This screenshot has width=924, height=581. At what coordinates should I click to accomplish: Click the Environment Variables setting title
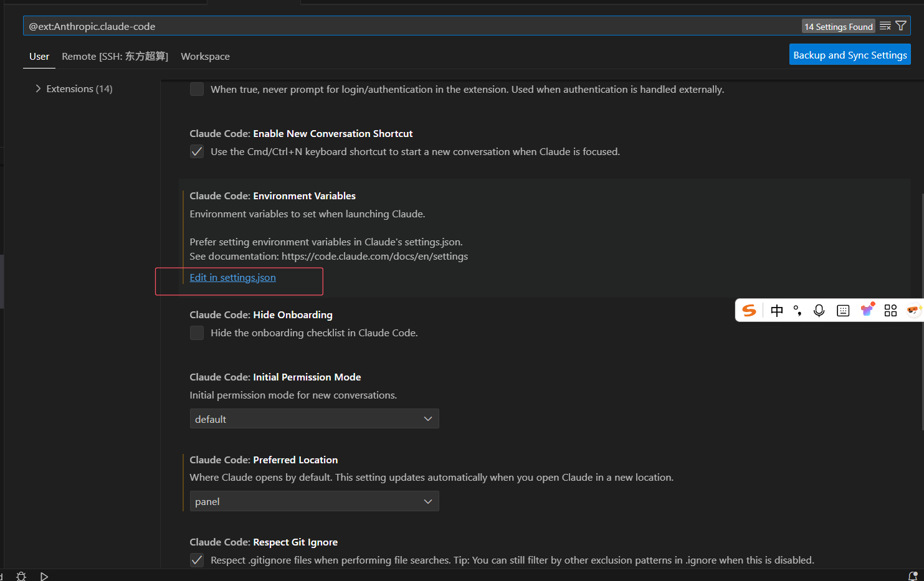coord(273,196)
